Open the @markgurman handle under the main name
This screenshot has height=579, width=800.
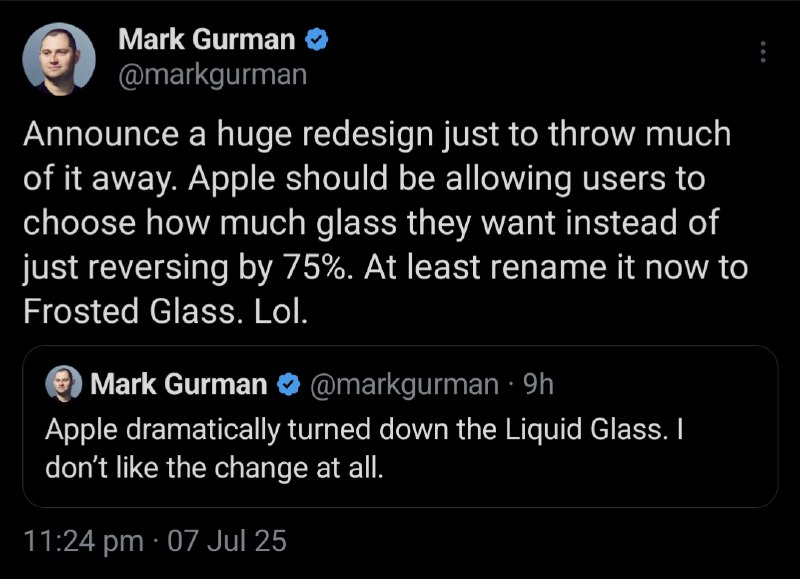213,75
